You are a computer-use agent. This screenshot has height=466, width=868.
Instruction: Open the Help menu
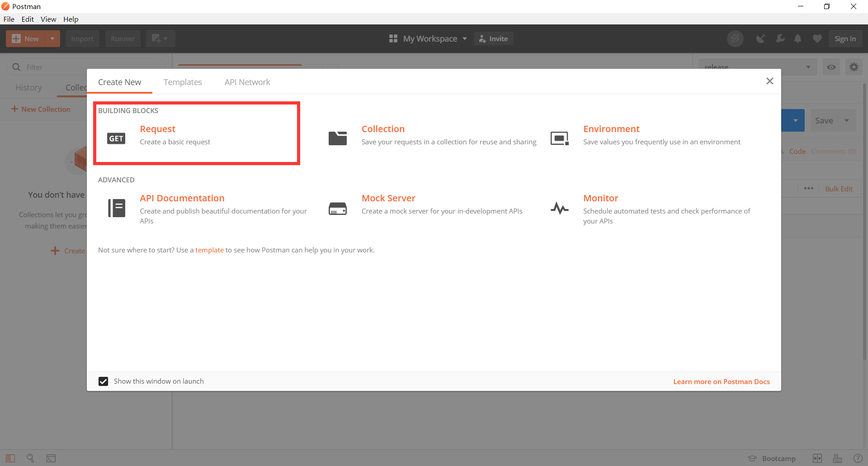[x=71, y=19]
